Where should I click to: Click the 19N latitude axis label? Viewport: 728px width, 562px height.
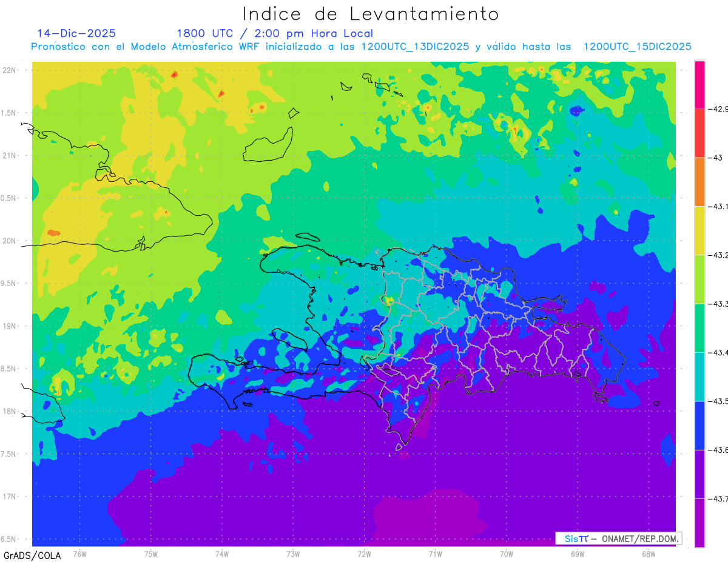click(x=9, y=326)
